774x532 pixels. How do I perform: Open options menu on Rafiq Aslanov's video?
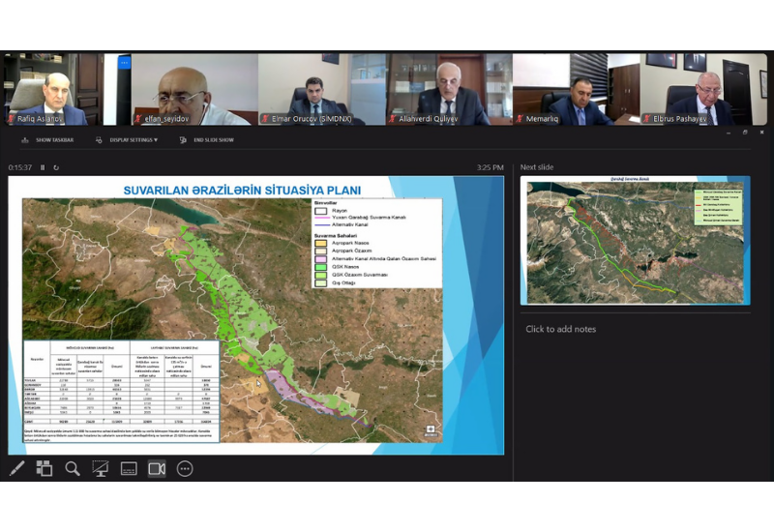[124, 63]
